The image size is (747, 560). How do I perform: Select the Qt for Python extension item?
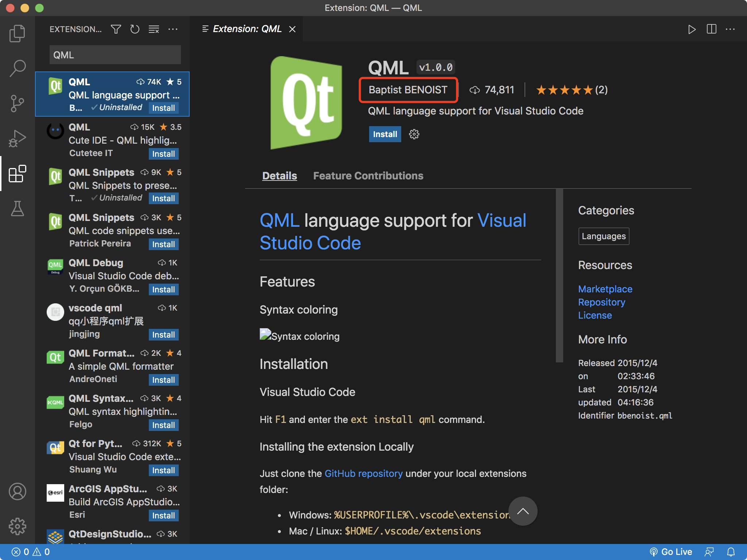[x=112, y=457]
